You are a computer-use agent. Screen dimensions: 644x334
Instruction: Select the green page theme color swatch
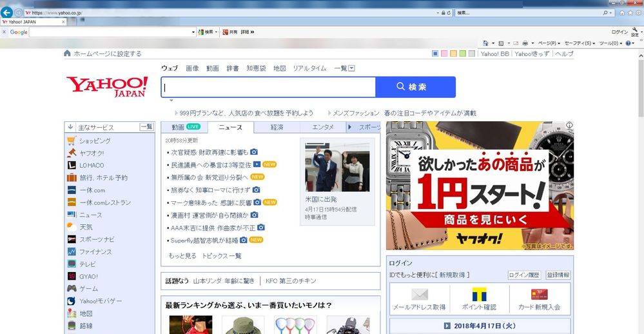(x=462, y=54)
